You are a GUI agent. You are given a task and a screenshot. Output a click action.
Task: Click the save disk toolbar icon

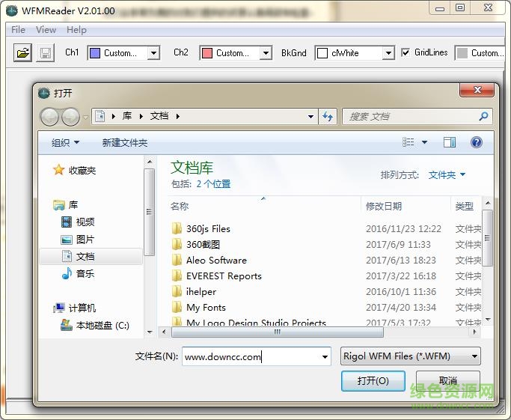(45, 53)
